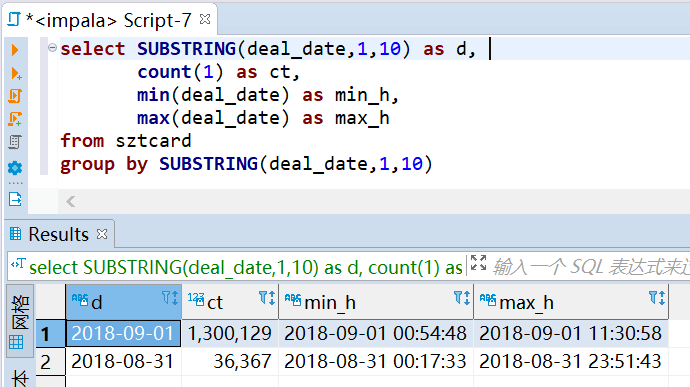The image size is (690, 387).
Task: Focus the SQL expression filter field
Action: pos(591,267)
